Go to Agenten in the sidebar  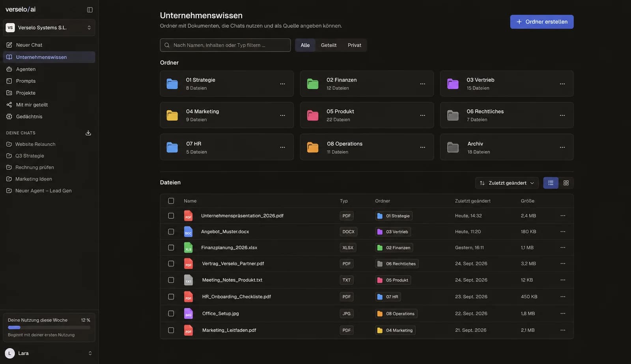coord(49,69)
